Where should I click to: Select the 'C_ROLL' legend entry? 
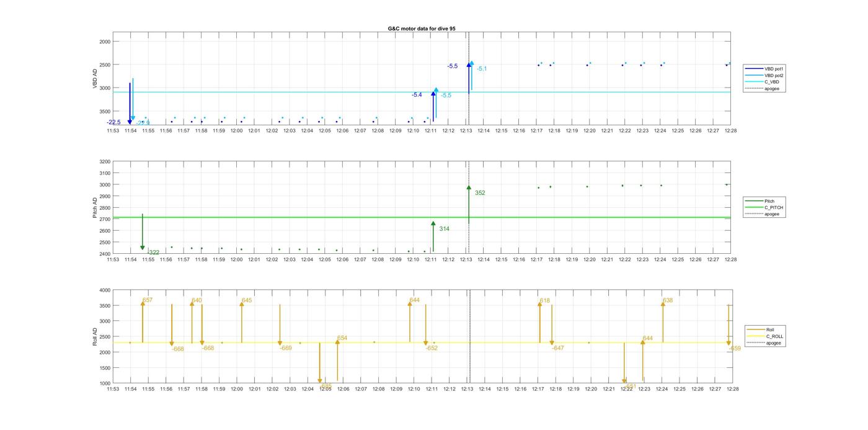click(x=765, y=336)
